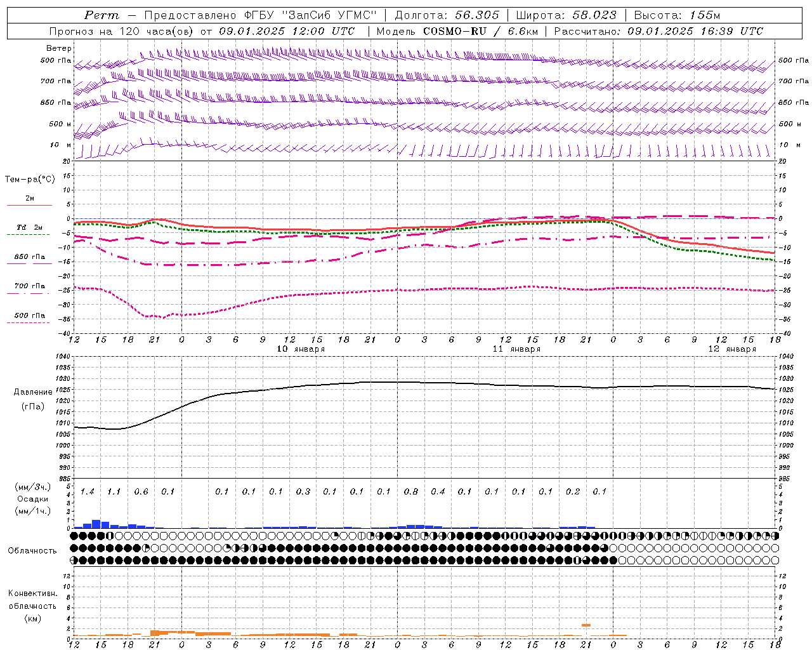Click the '11 января' date label
This screenshot has width=812, height=650.
click(516, 349)
